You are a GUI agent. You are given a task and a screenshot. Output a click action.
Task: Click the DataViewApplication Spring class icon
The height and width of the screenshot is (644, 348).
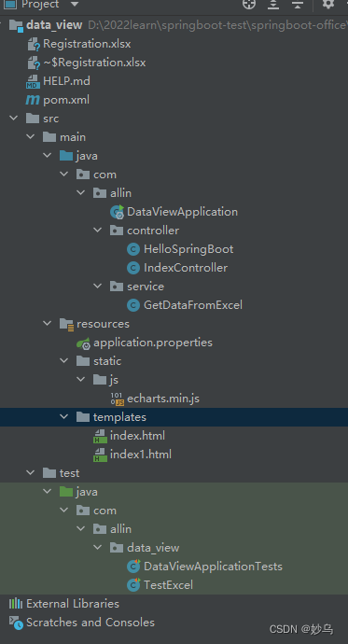(x=117, y=212)
